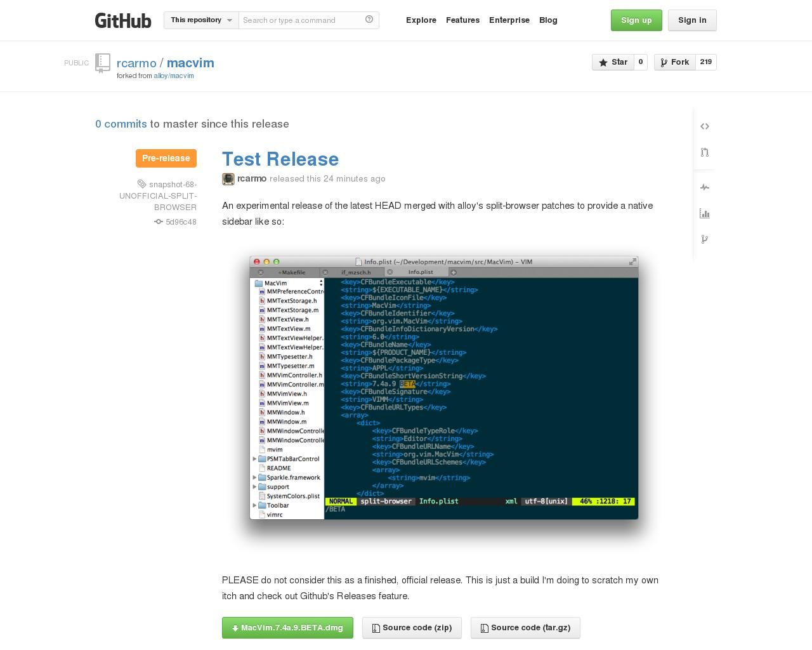This screenshot has height=650, width=812.
Task: Open the Features menu item
Action: (462, 20)
